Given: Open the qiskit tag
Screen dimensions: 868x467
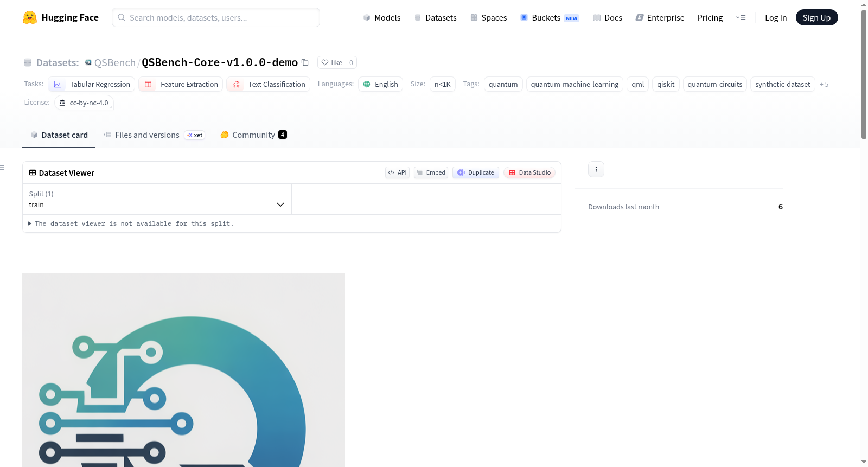Looking at the screenshot, I should click(666, 84).
